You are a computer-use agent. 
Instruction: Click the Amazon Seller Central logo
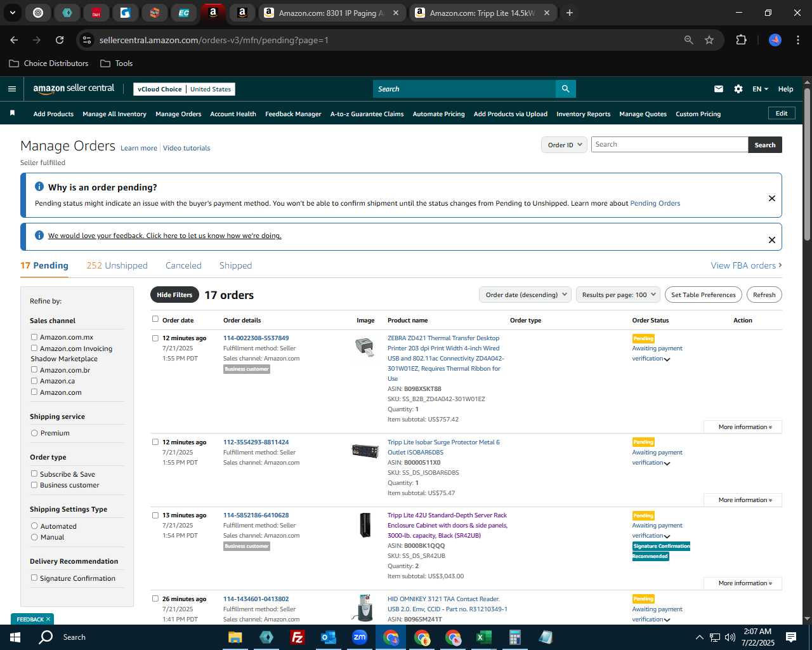[x=74, y=89]
